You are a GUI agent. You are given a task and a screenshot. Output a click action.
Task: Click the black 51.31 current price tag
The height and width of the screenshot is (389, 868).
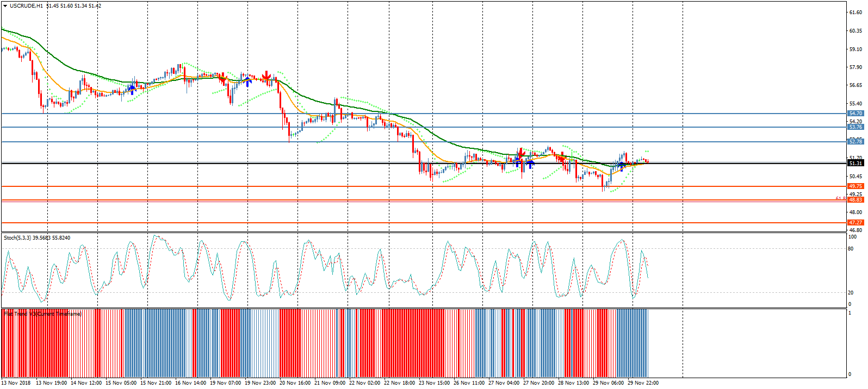point(855,163)
